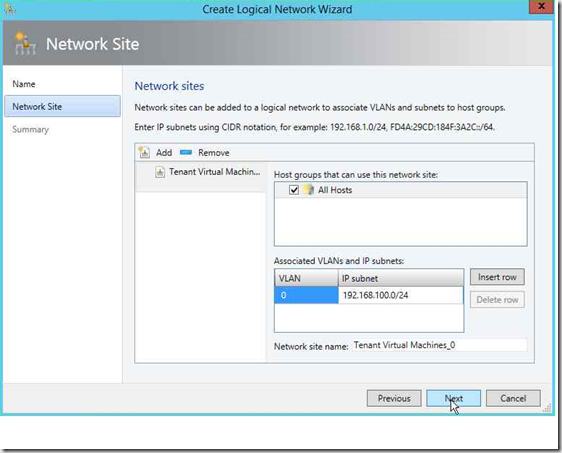Click the wizard title bar app icon
Image resolution: width=562 pixels, height=453 pixels.
click(10, 9)
